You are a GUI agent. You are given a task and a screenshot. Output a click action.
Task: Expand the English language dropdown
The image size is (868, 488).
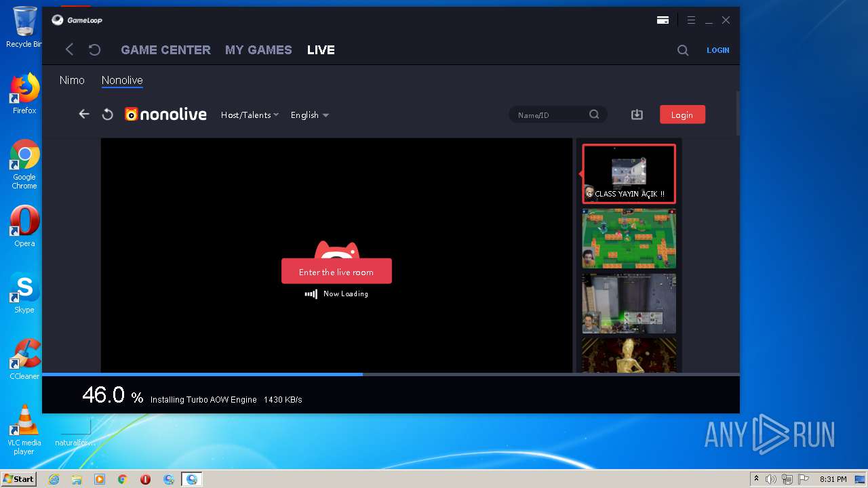(309, 115)
